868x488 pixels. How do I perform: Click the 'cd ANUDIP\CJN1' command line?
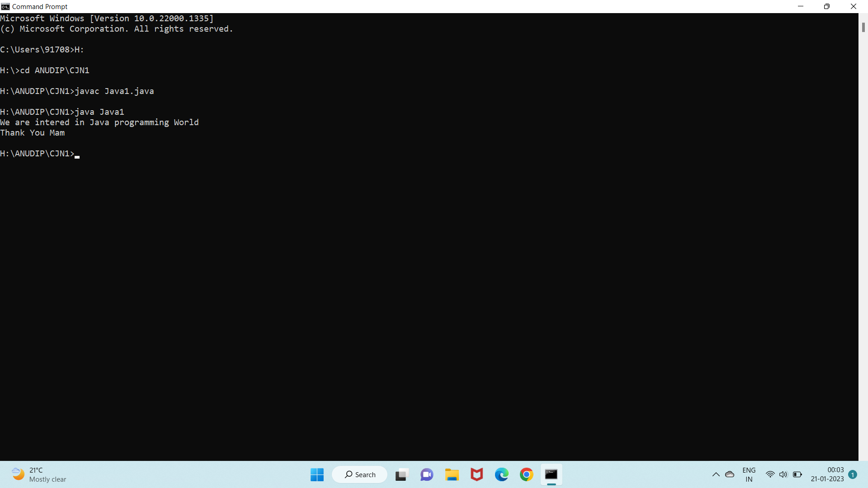(x=45, y=70)
